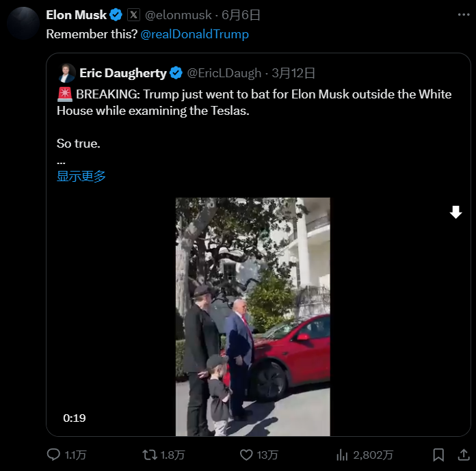Open the Elon Musk display name link

76,15
